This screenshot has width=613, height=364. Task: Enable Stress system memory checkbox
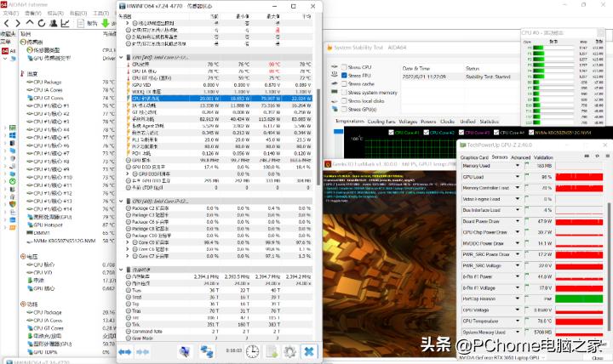[x=344, y=93]
